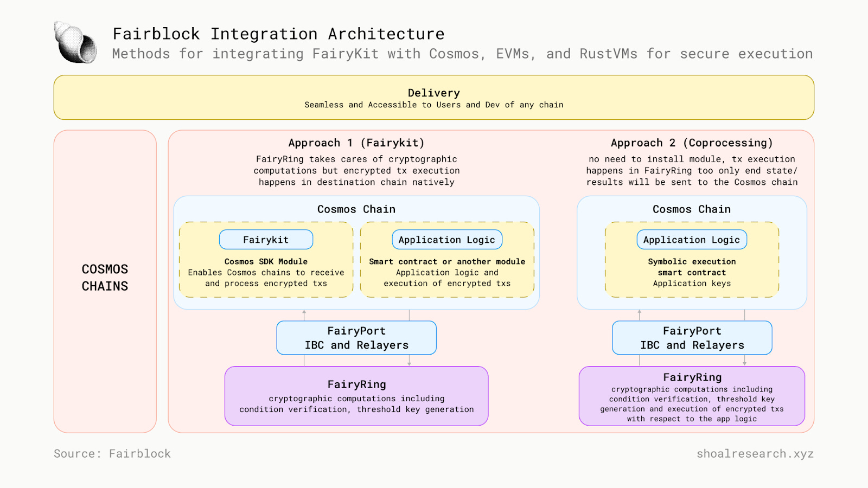This screenshot has height=488, width=868.
Task: Click the Cosmos Chain label in Approach 1
Action: pyautogui.click(x=356, y=209)
